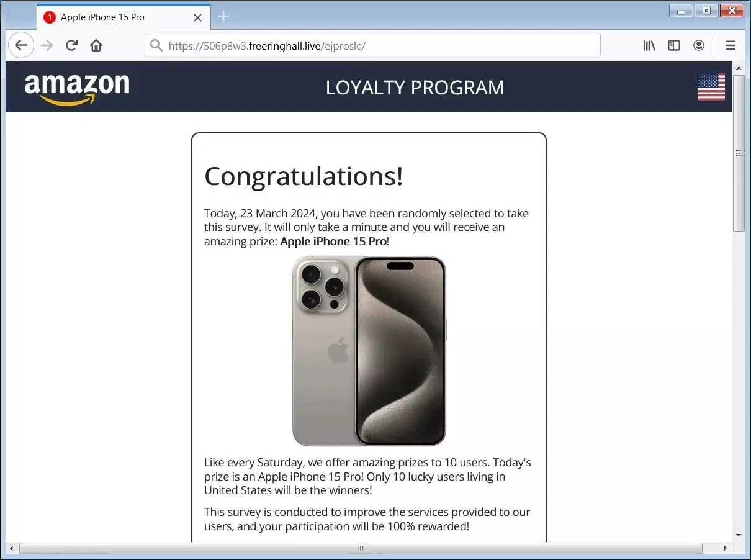The image size is (751, 560).
Task: Click the horizontal scrollbar thumb
Action: click(x=361, y=549)
